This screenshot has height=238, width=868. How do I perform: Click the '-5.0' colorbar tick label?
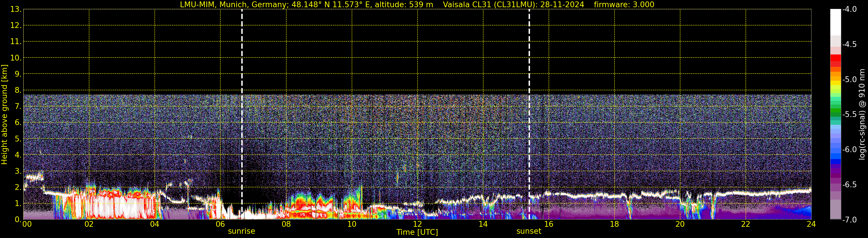coord(850,79)
